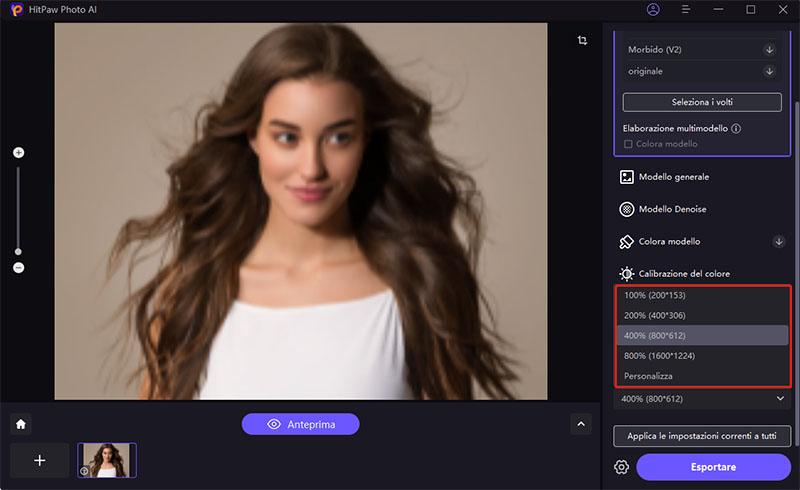
Task: Click the crop tool icon
Action: pyautogui.click(x=582, y=40)
